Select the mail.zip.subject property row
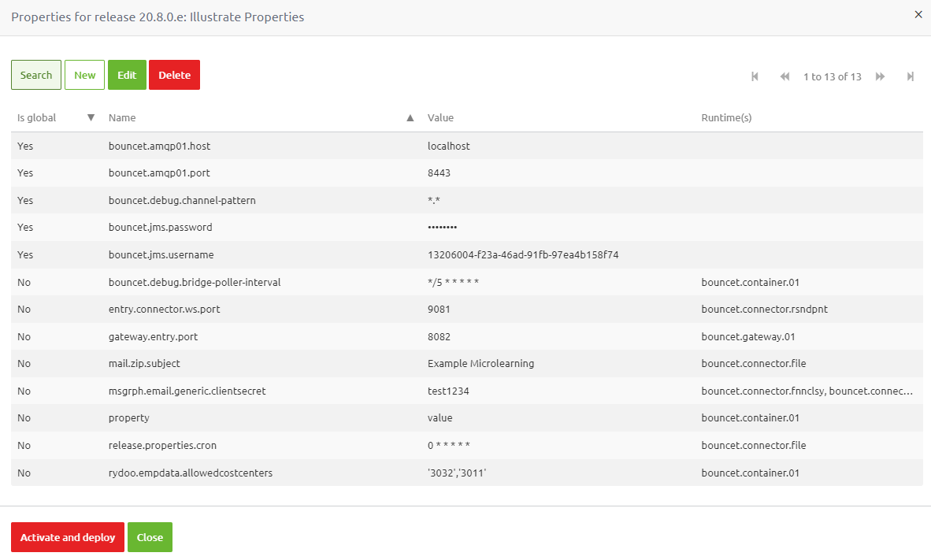931x560 pixels. click(x=315, y=363)
